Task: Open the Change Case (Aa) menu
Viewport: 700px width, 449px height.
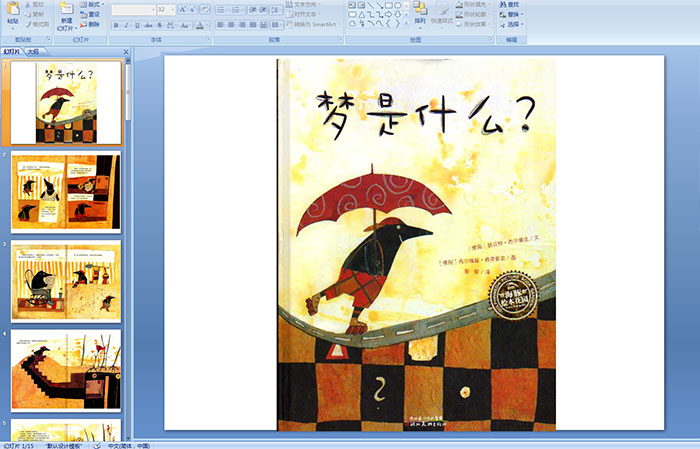Action: pyautogui.click(x=185, y=25)
